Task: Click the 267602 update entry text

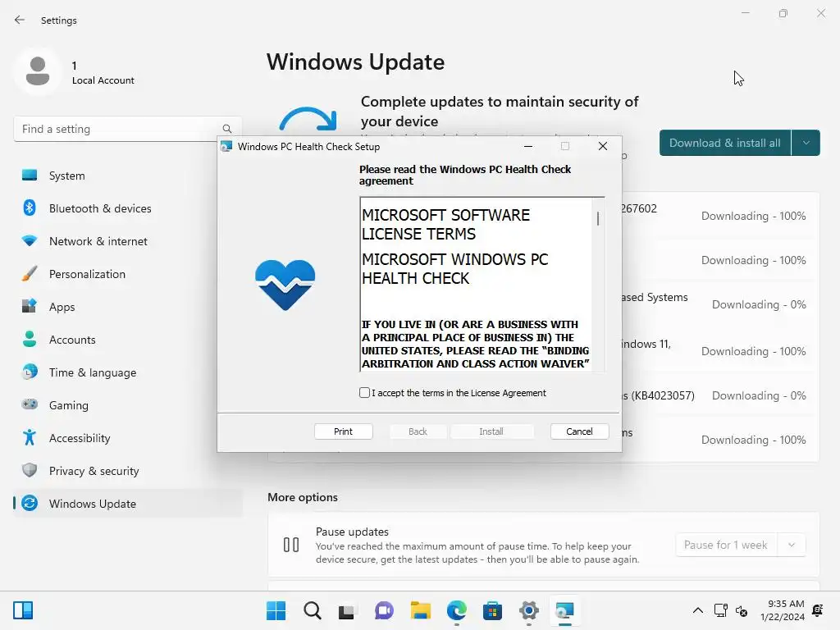Action: pos(639,208)
